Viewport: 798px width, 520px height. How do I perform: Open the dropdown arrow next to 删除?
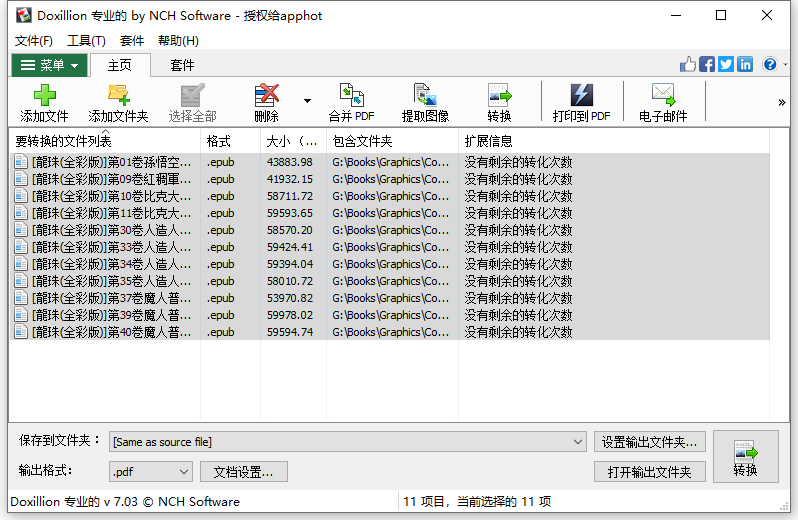(307, 101)
